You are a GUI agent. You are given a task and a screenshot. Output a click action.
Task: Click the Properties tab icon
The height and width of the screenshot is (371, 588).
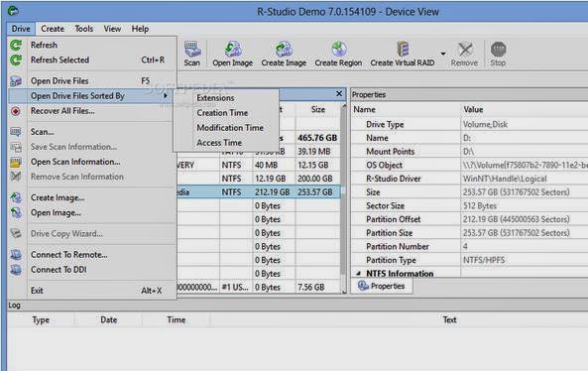[363, 286]
